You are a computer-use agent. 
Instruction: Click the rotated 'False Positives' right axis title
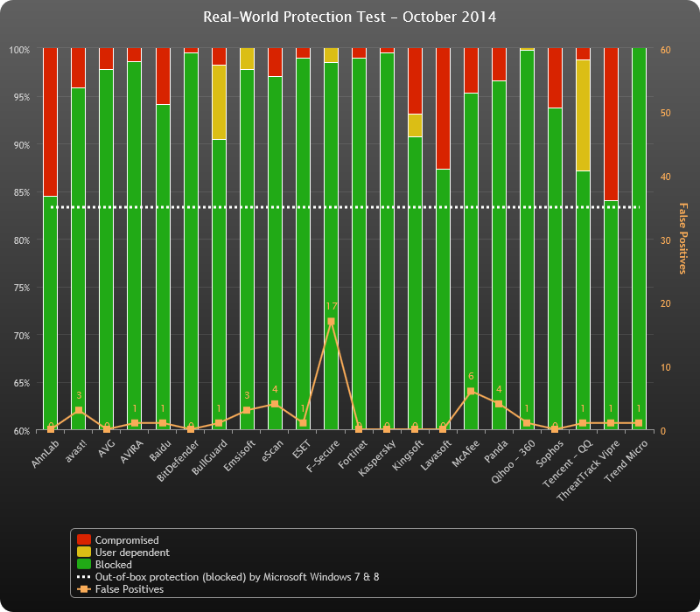(x=682, y=238)
